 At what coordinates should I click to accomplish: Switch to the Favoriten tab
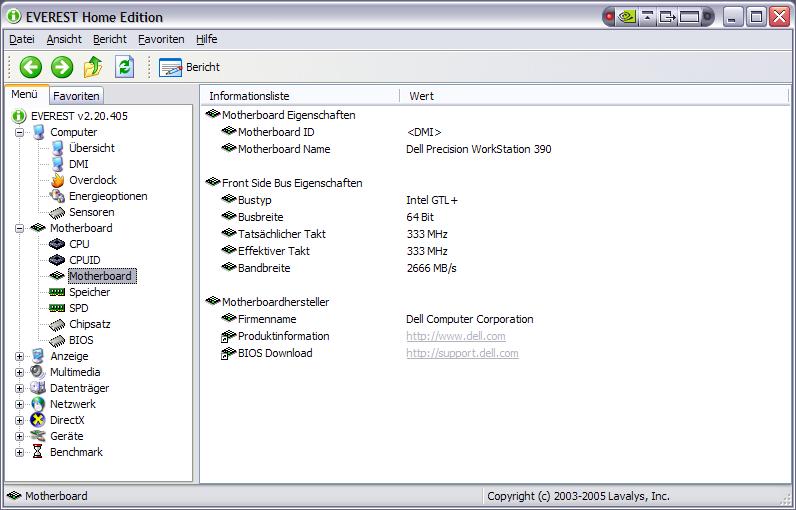pos(76,96)
